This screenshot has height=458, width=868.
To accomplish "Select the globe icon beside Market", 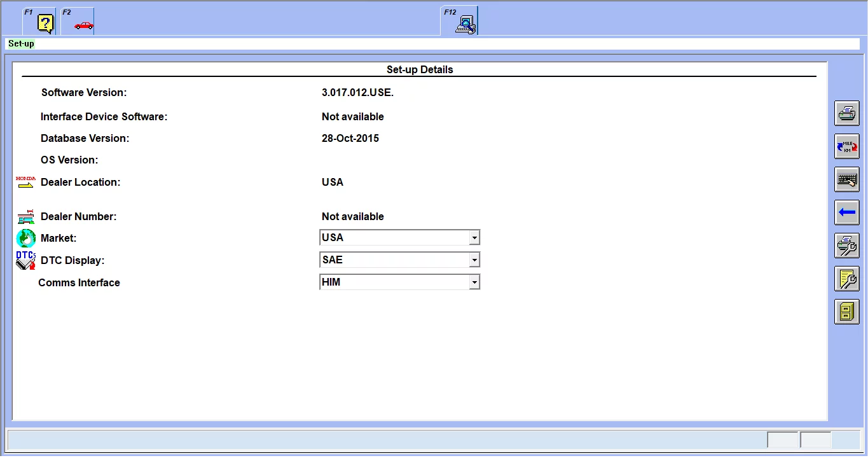I will click(25, 238).
